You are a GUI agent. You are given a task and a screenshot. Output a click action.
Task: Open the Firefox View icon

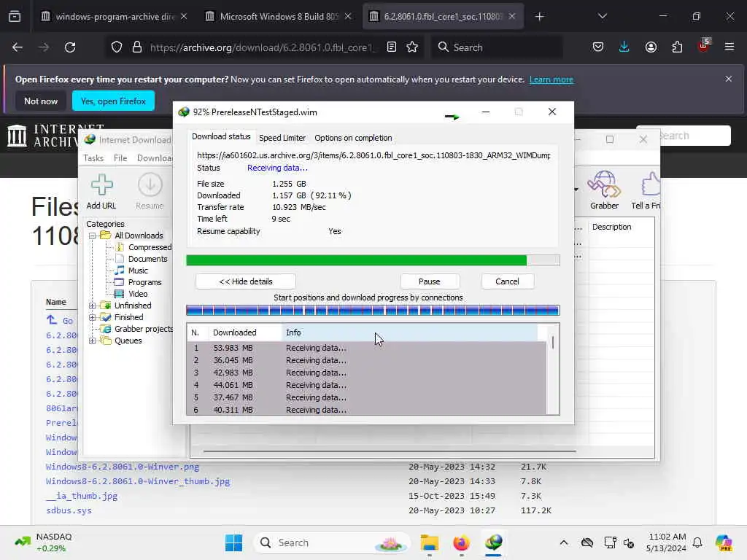coord(15,16)
